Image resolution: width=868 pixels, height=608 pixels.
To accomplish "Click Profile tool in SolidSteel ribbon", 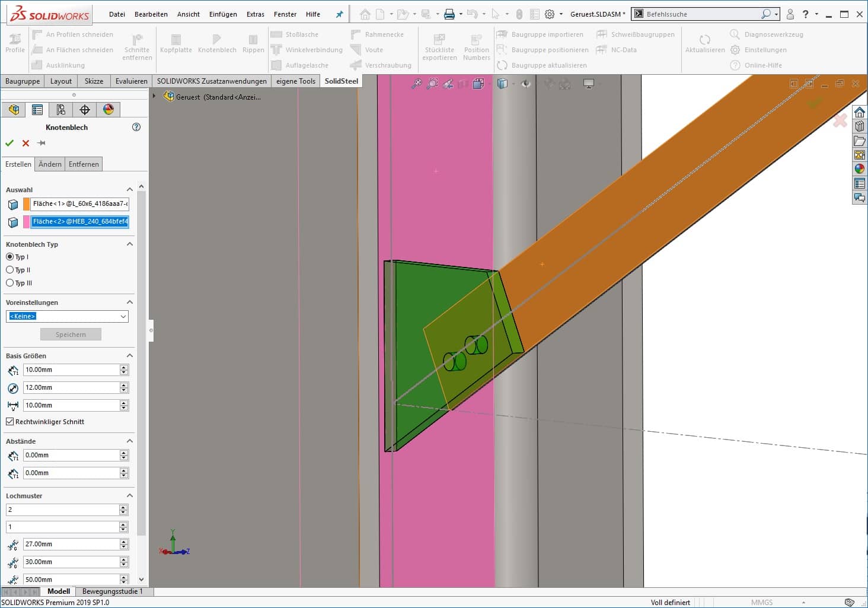I will click(x=15, y=43).
